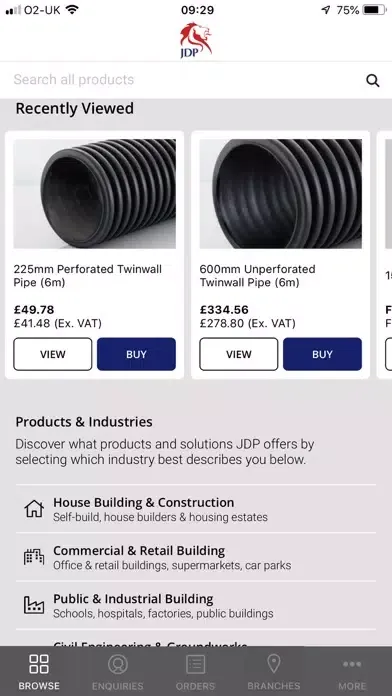The height and width of the screenshot is (696, 392).
Task: Open Public & Industrial Building industry
Action: (196, 605)
